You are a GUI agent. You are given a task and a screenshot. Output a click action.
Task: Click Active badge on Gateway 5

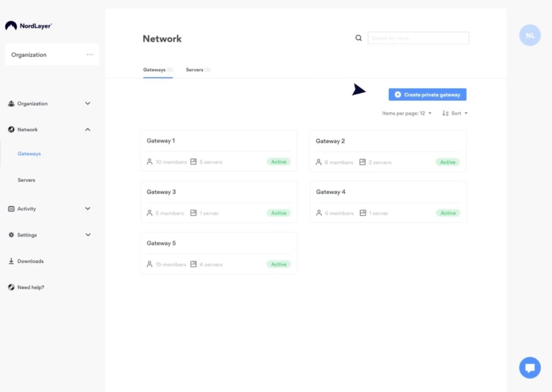[x=279, y=264]
